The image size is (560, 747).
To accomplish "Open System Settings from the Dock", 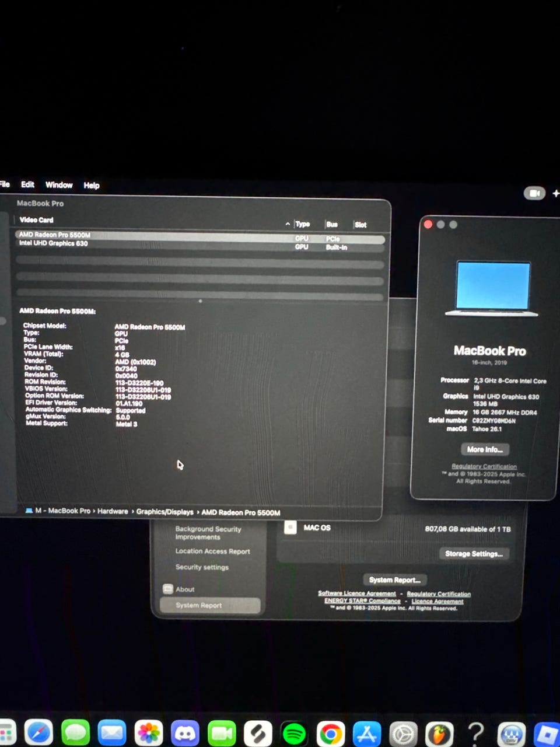I will [402, 734].
